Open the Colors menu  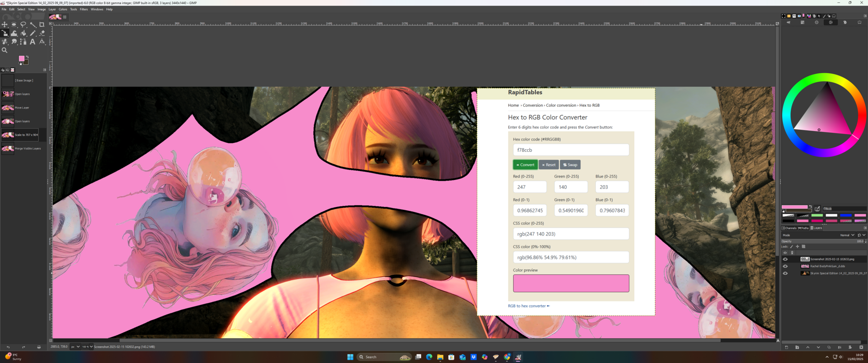click(x=63, y=9)
